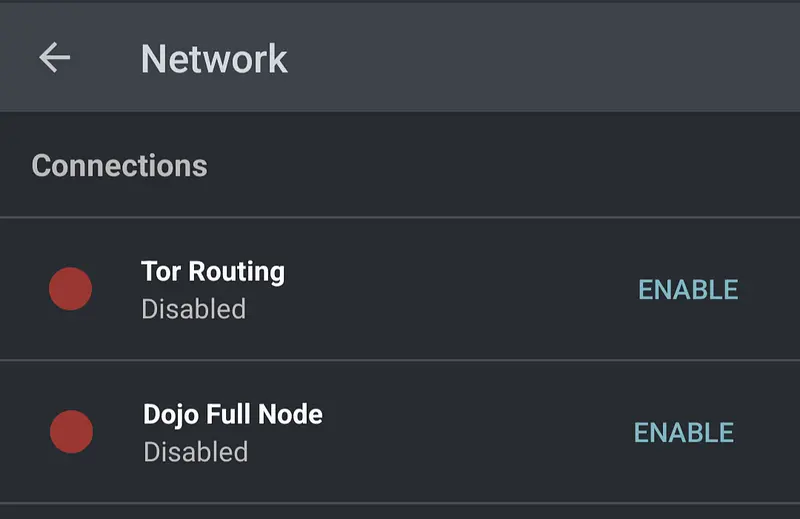This screenshot has height=519, width=800.
Task: Click the Connections section header
Action: (x=120, y=165)
